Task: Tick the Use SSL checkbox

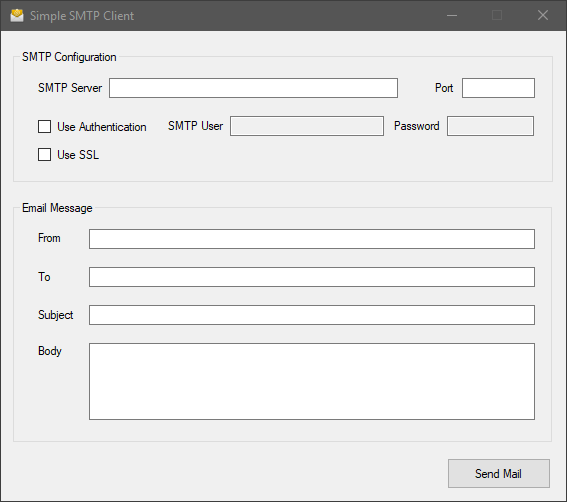Action: point(44,154)
